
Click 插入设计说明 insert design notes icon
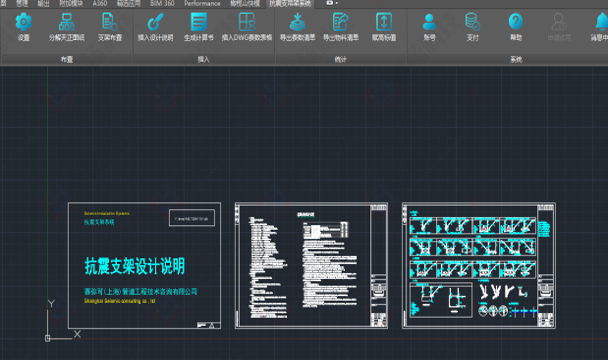click(x=155, y=22)
